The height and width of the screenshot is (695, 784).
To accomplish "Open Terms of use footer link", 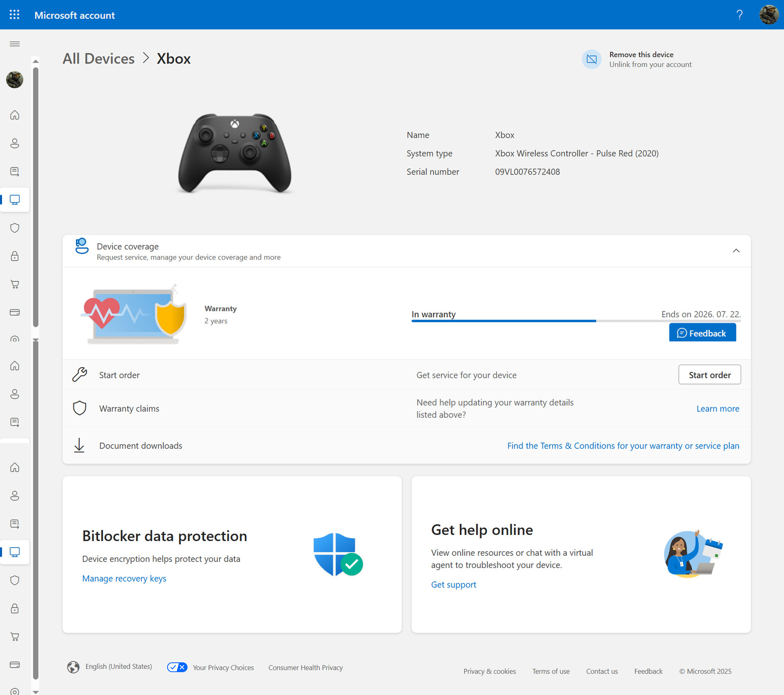I will tap(551, 671).
